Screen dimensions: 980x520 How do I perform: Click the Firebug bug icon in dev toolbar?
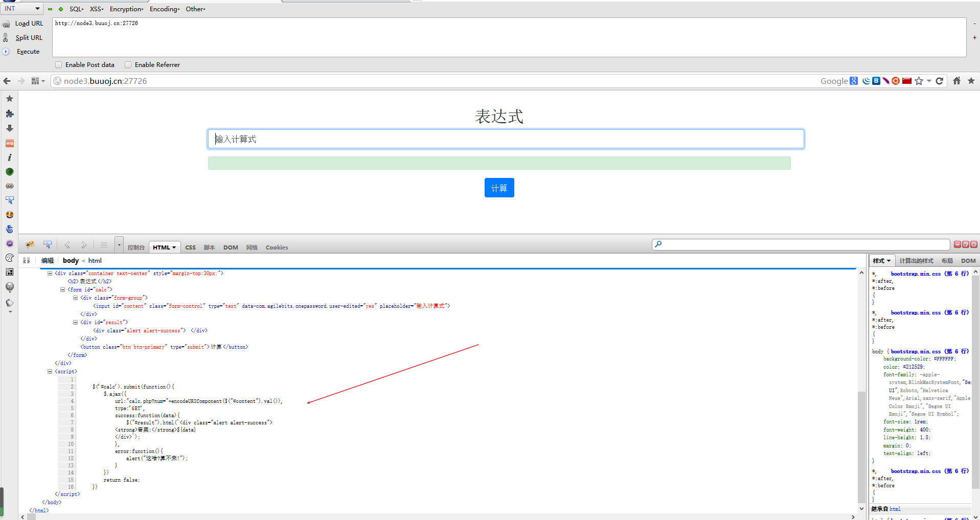29,244
